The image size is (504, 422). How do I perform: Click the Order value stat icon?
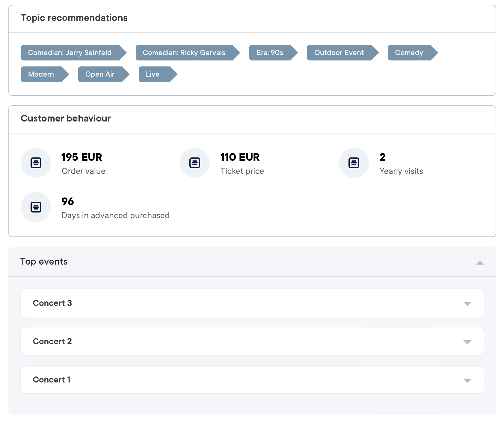coord(36,163)
